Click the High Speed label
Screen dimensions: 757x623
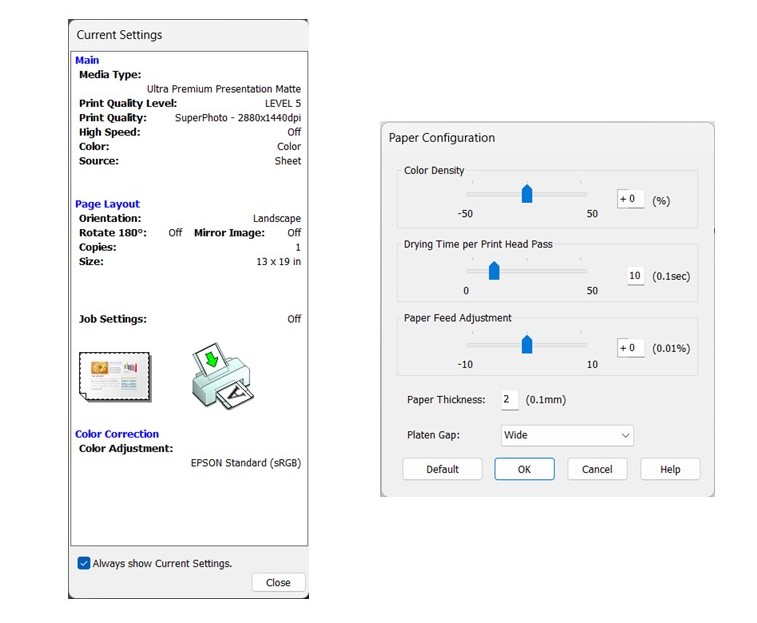[110, 132]
